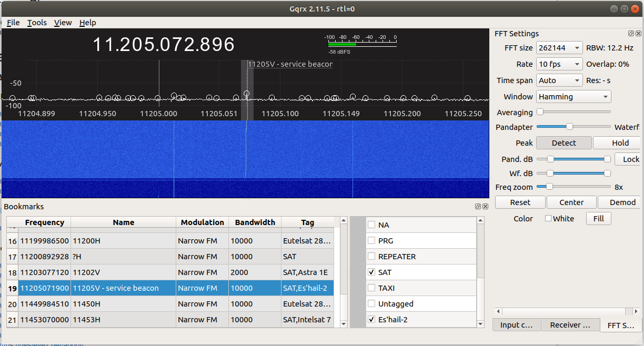Expand the Window function dropdown showing Hamming

[x=573, y=97]
